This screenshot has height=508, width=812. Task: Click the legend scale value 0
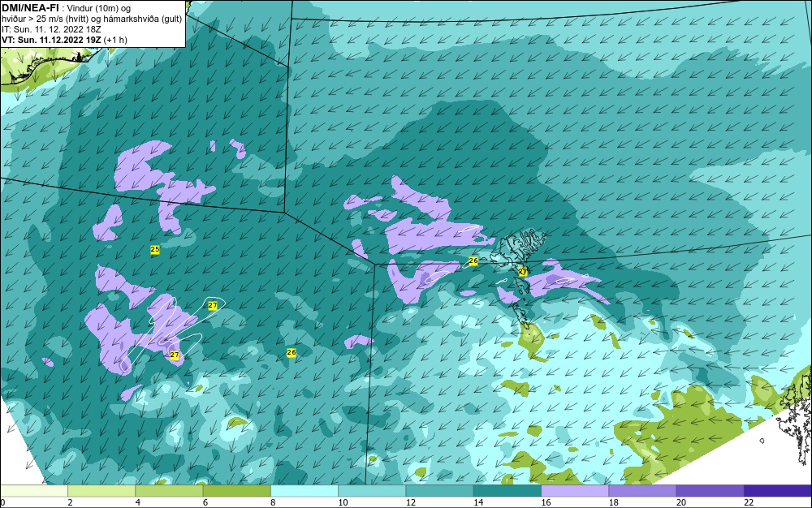pos(2,502)
